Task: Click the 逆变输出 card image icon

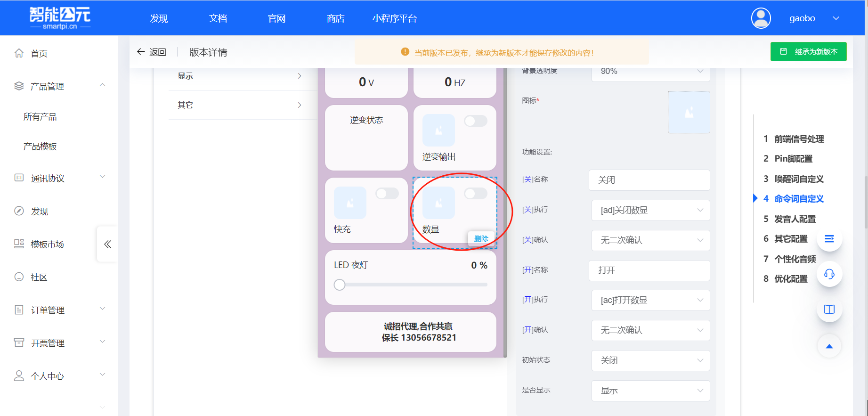Action: tap(438, 131)
